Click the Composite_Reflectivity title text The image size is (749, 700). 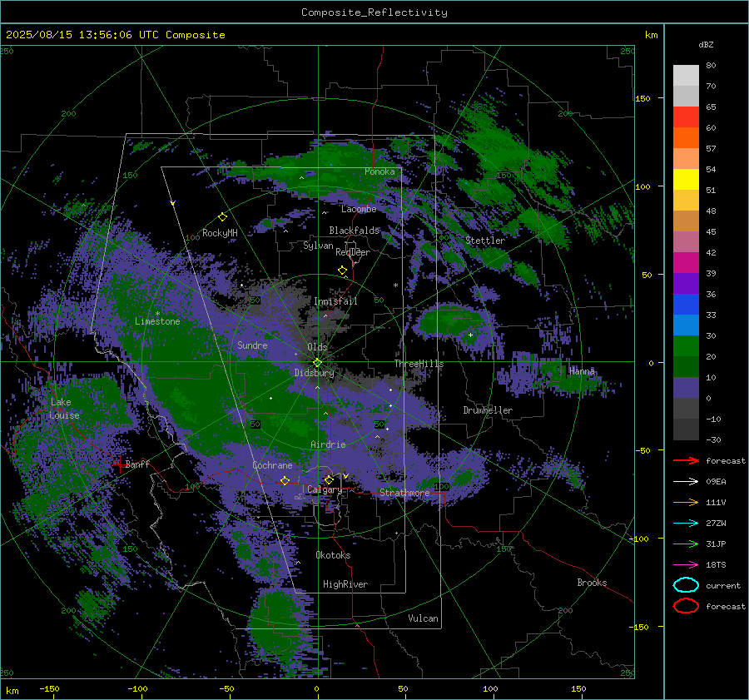(374, 12)
